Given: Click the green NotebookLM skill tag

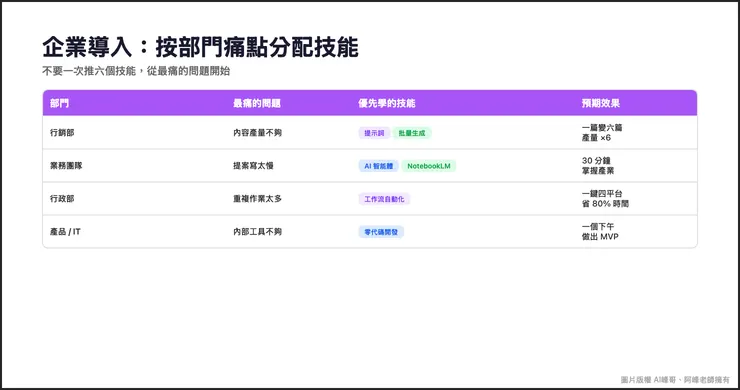Looking at the screenshot, I should pos(429,166).
